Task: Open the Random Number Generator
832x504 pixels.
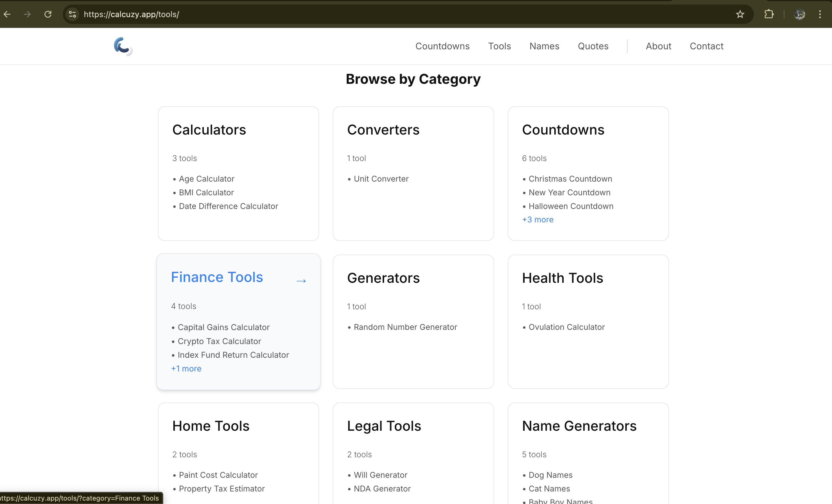Action: [x=405, y=327]
